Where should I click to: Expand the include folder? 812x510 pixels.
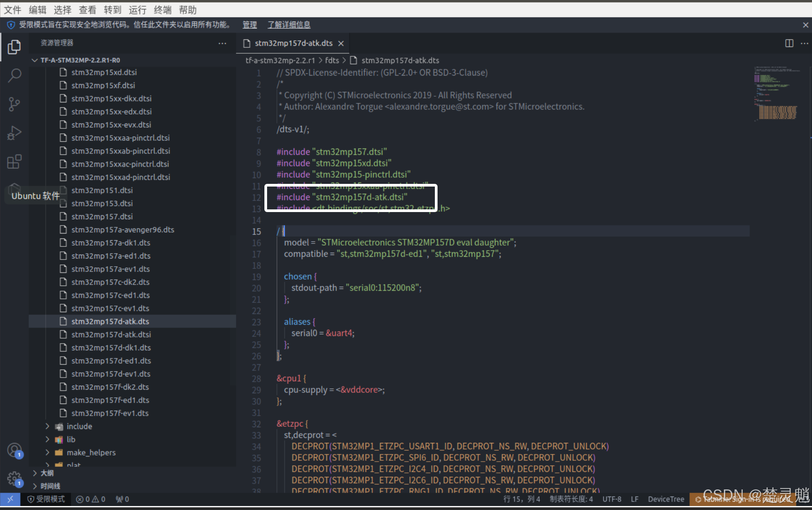click(x=47, y=426)
